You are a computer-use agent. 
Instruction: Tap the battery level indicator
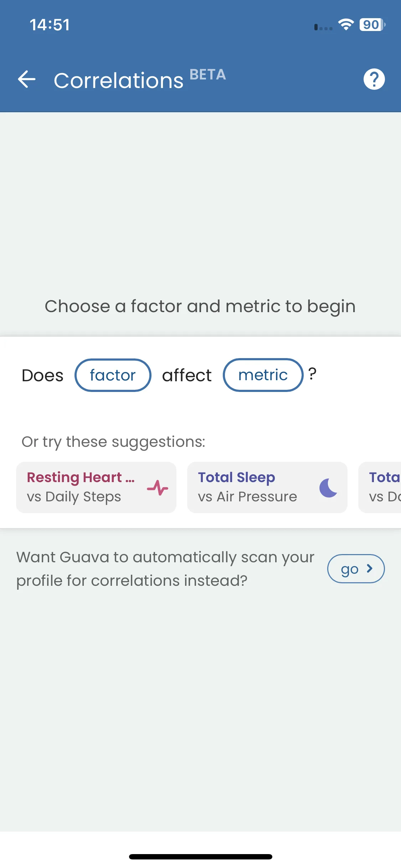[x=372, y=25]
